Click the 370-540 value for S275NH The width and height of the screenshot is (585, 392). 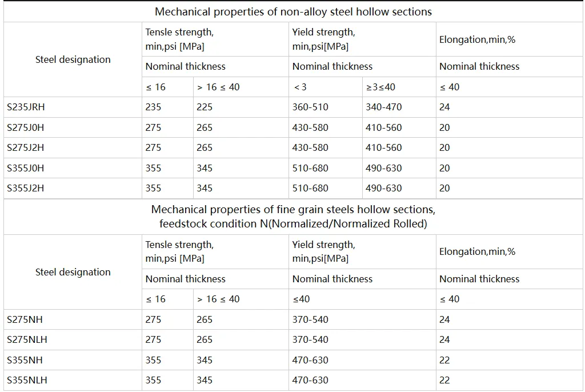310,319
